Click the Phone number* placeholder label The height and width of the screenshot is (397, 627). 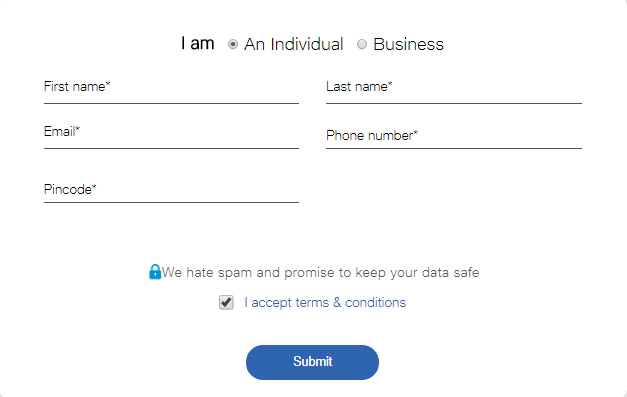coord(372,136)
